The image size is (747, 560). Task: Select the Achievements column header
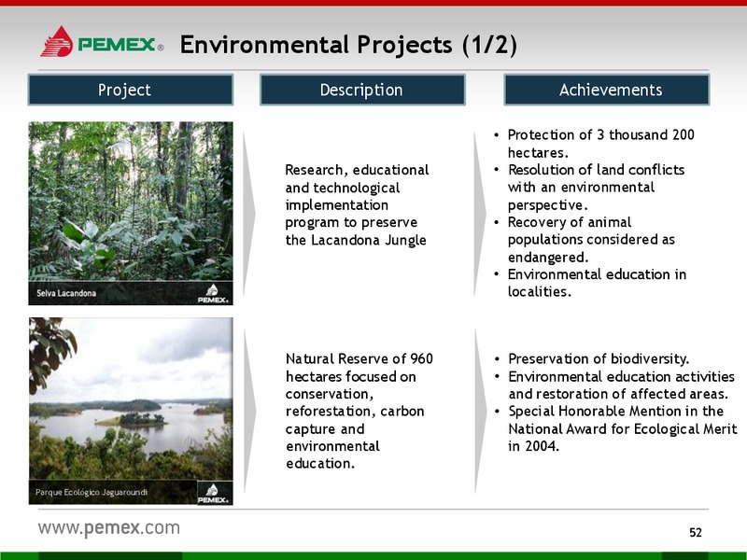coord(607,90)
